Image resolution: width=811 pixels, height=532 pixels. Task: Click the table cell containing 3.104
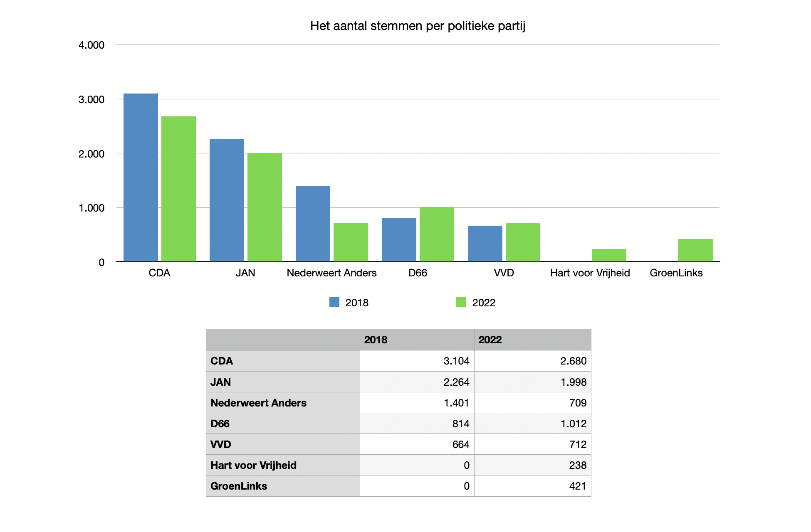point(417,361)
